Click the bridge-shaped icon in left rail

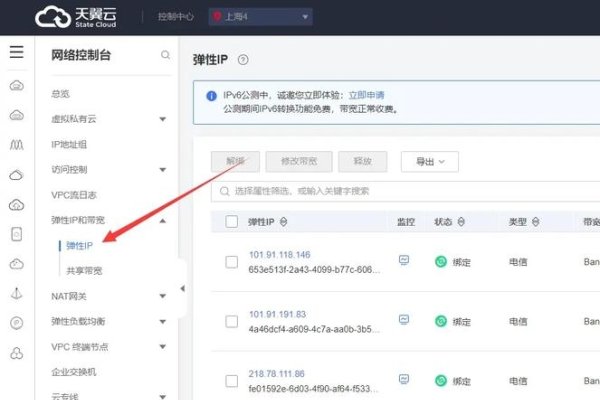pyautogui.click(x=16, y=145)
